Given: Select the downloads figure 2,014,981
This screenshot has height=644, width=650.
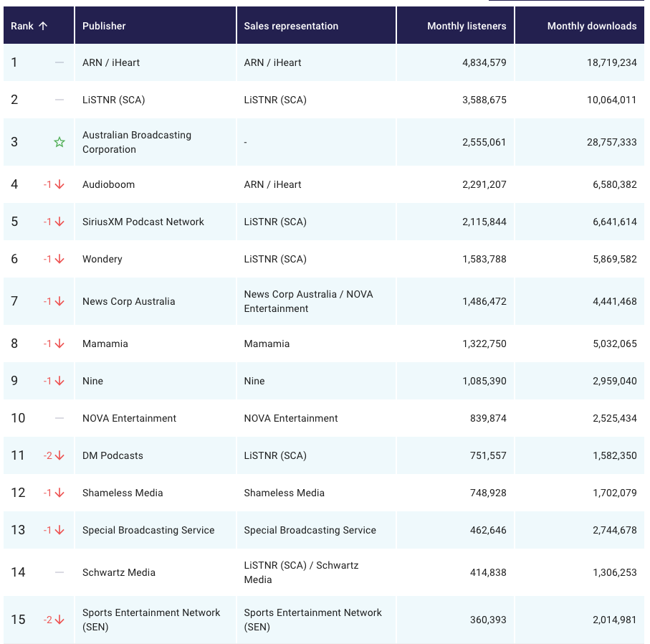Looking at the screenshot, I should (615, 620).
